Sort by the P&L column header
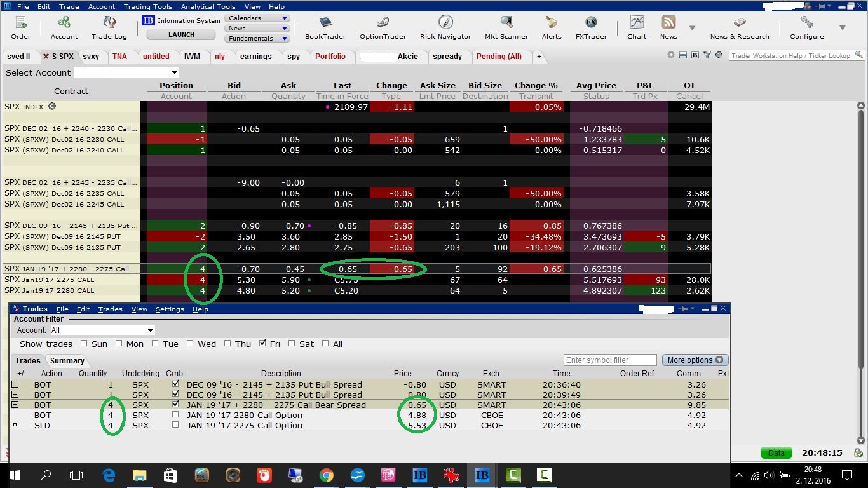This screenshot has width=868, height=488. (645, 85)
